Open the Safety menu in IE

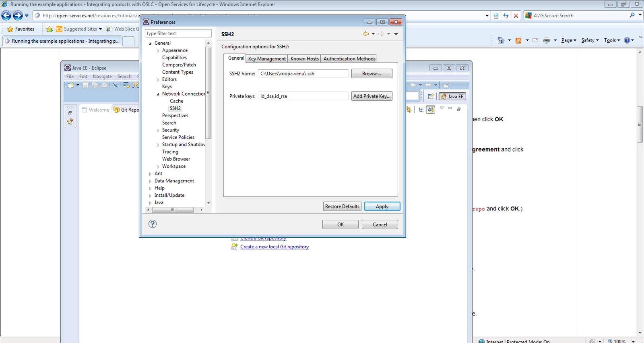click(x=590, y=40)
